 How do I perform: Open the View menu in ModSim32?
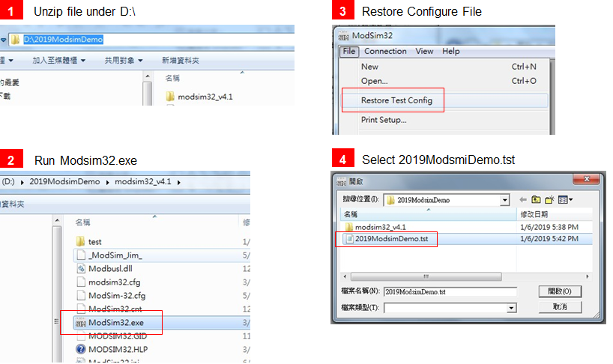click(424, 51)
